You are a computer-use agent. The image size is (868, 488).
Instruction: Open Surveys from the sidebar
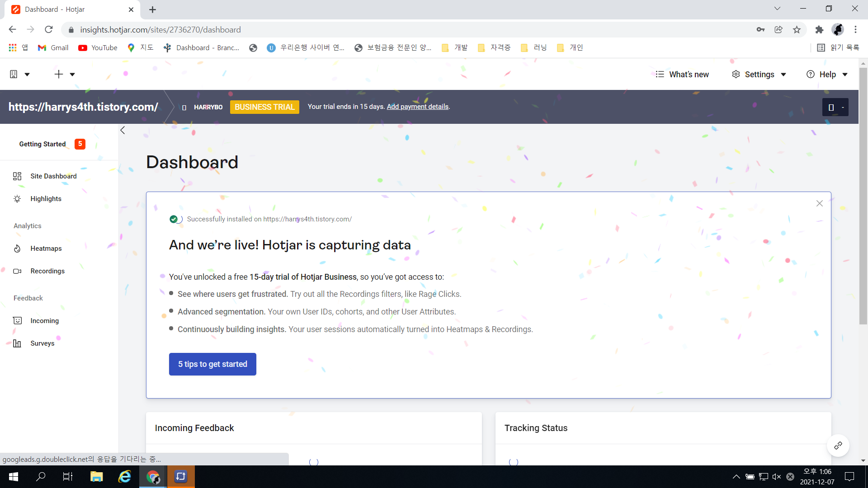click(x=42, y=343)
